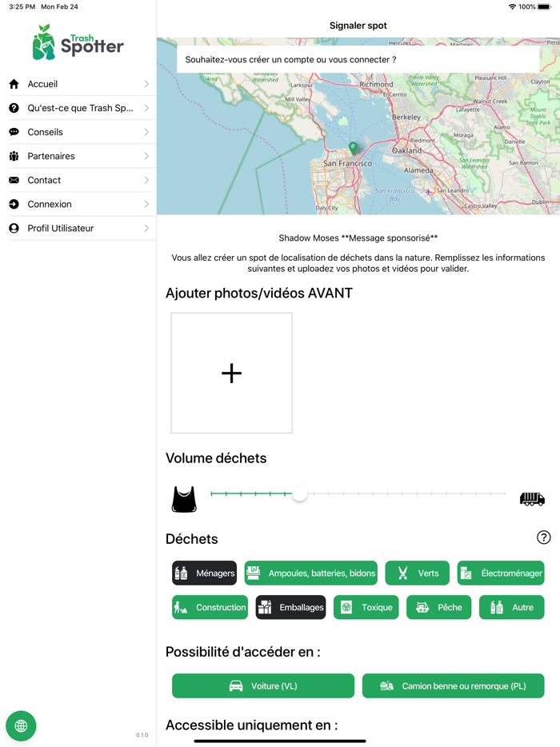Click the Connexion arrow icon
The height and width of the screenshot is (747, 560).
[x=14, y=205]
